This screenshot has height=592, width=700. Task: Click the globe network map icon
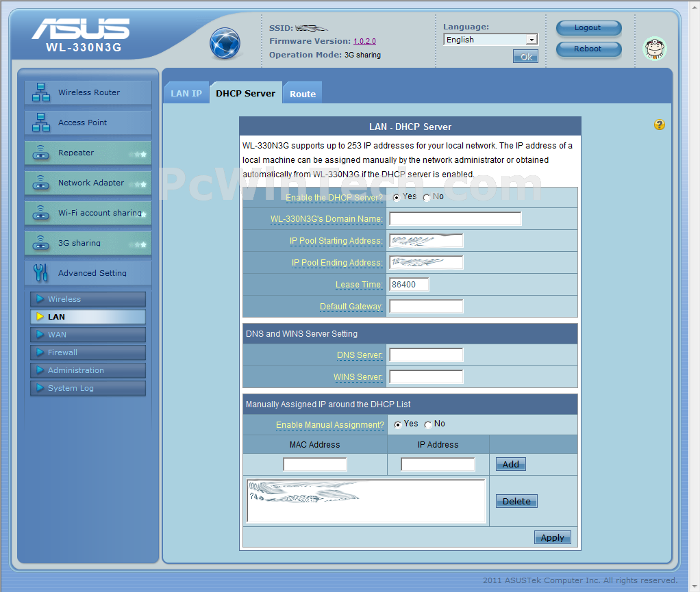tap(225, 43)
